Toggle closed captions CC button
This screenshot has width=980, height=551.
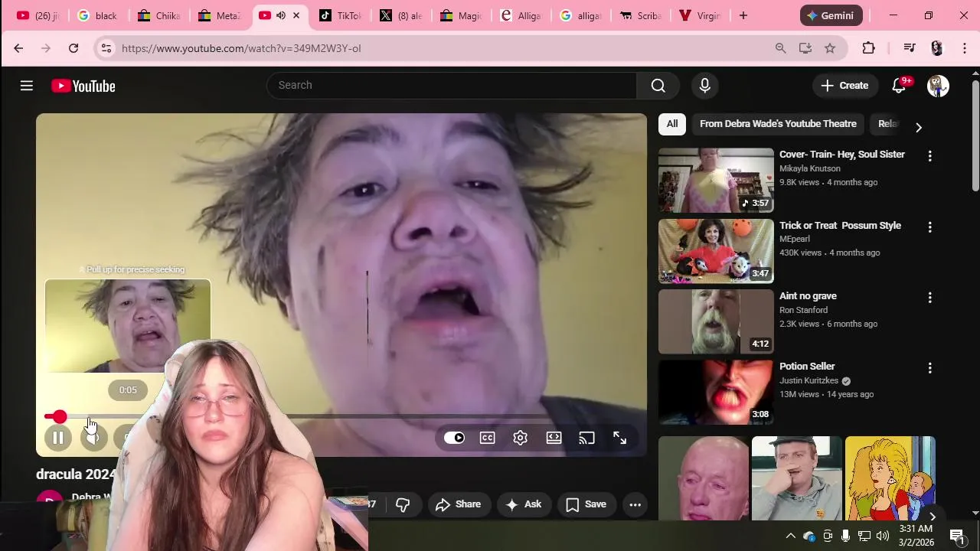[x=488, y=438]
